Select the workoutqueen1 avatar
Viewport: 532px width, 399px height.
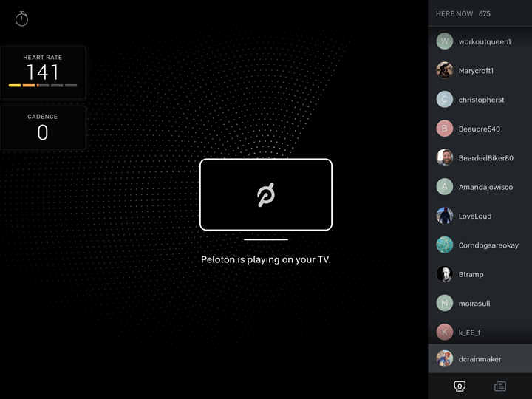445,41
